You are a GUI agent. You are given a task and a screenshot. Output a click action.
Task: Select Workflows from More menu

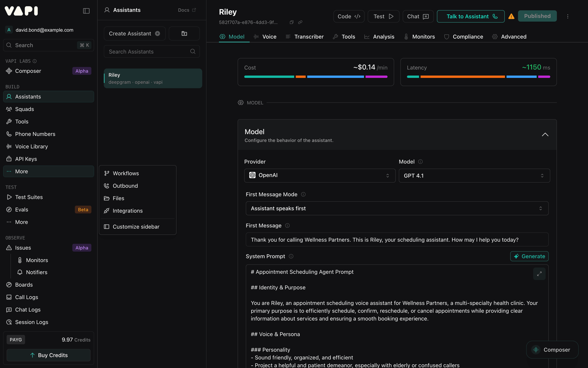click(138, 173)
